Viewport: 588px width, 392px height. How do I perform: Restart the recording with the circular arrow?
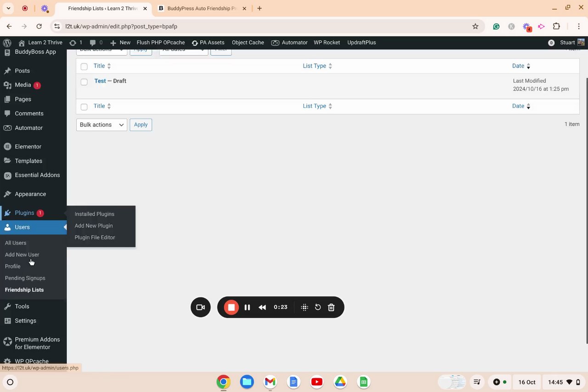point(318,307)
